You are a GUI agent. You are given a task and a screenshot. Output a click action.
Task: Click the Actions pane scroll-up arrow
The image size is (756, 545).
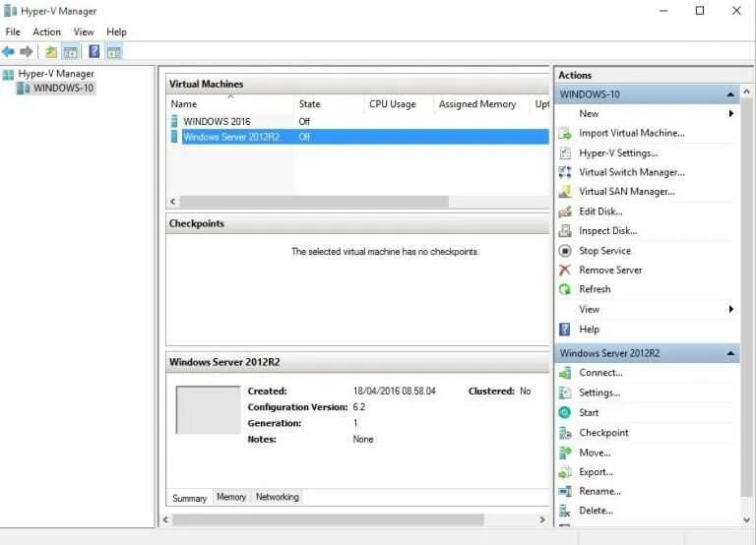tap(746, 91)
